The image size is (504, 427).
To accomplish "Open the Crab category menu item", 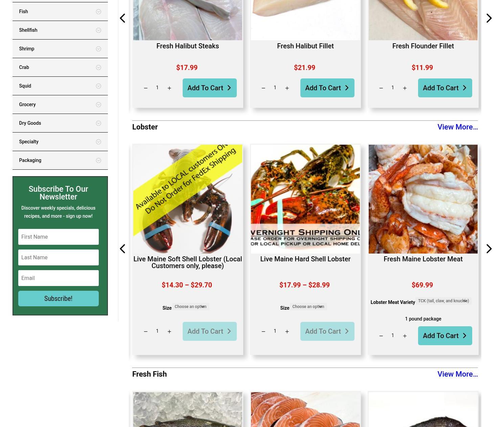I will click(x=60, y=67).
